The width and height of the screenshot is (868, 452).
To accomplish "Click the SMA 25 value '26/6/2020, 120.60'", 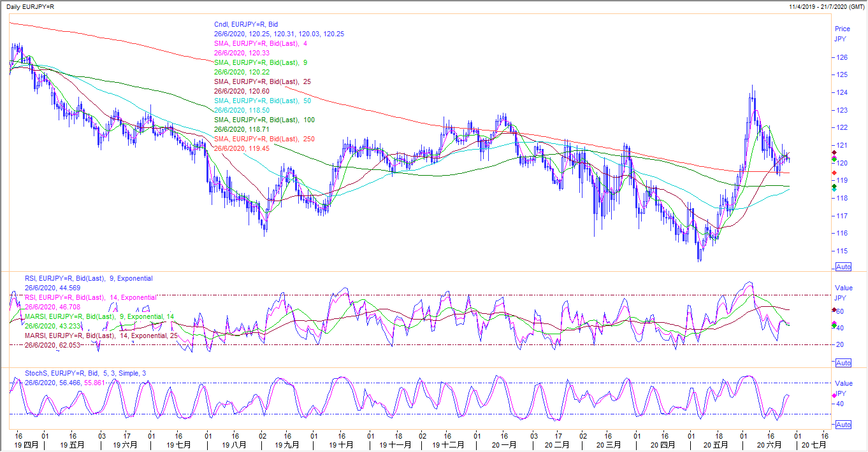I will tap(242, 91).
